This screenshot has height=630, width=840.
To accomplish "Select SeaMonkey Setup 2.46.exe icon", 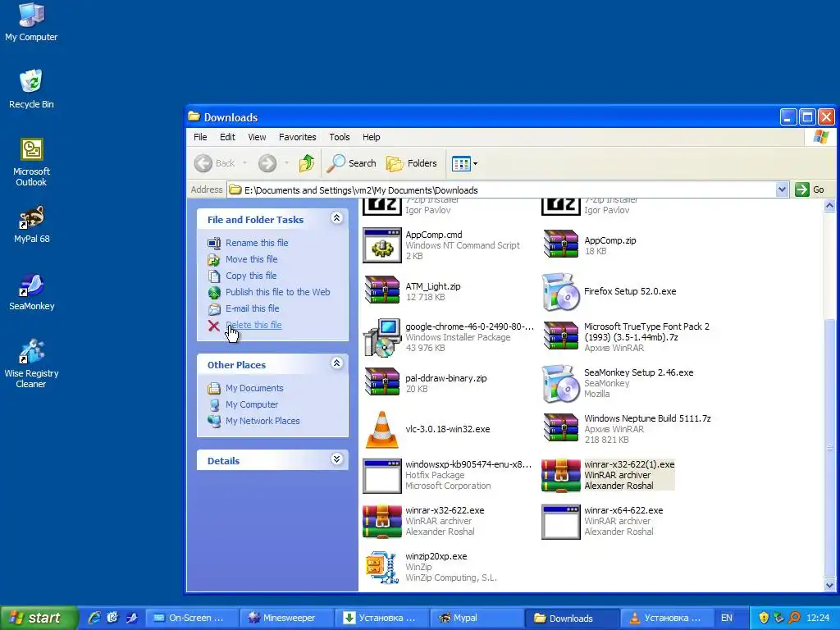I will [561, 384].
